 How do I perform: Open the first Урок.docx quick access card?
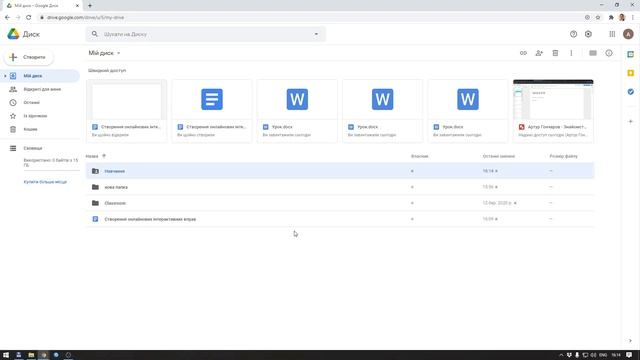point(297,111)
